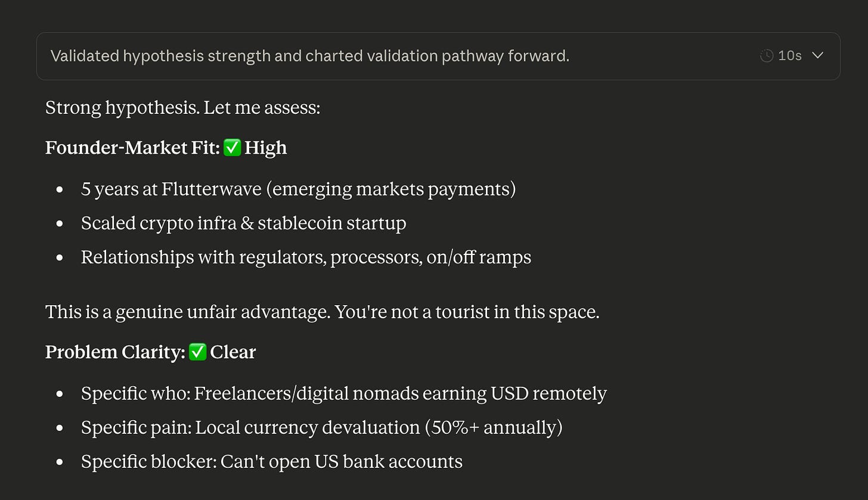Click the 'Clear' rating word

233,352
